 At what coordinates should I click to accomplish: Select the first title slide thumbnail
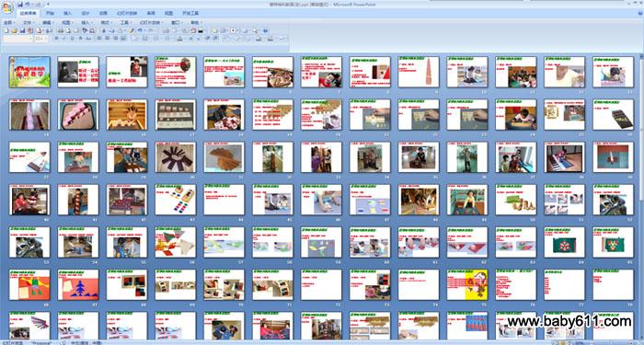(x=29, y=72)
